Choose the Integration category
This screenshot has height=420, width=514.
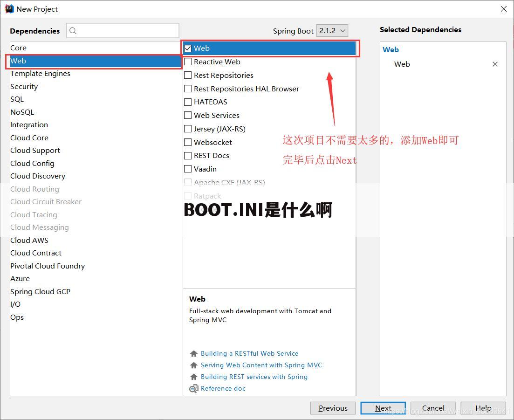coord(96,125)
